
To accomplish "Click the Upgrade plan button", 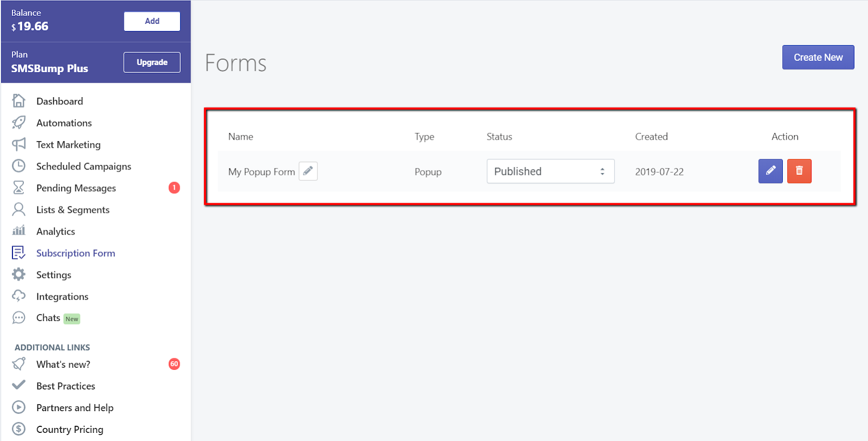I will pos(152,62).
